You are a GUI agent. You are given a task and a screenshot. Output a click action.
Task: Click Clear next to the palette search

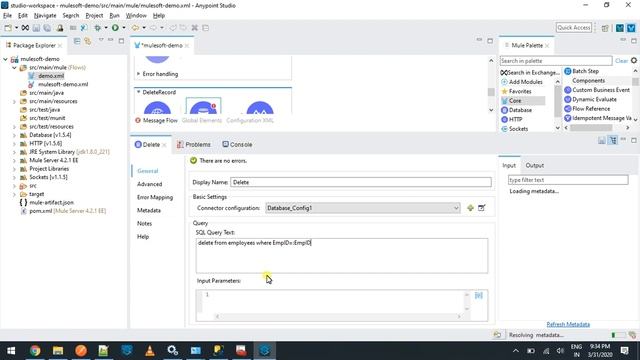(x=621, y=61)
